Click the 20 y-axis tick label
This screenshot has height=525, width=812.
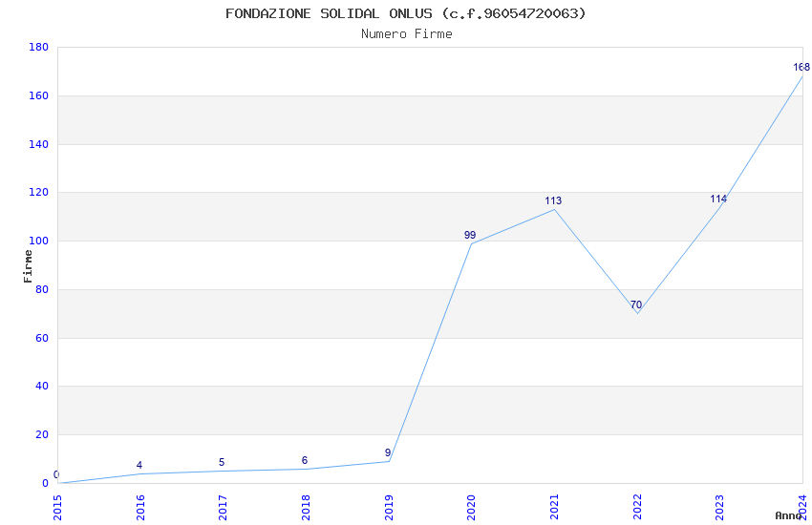pos(42,434)
